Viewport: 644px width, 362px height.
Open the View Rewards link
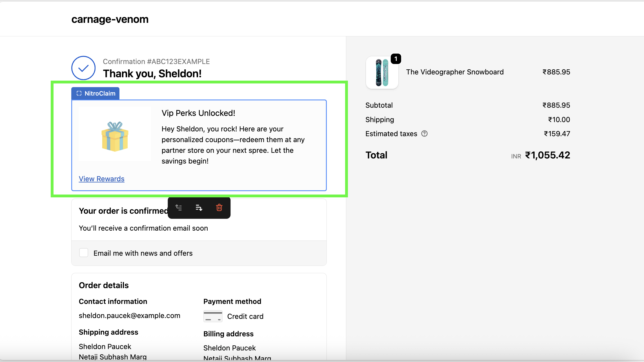pyautogui.click(x=101, y=179)
